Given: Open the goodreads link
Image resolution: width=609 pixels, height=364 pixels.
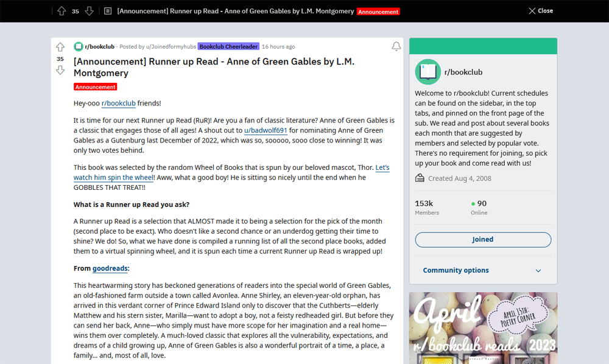Looking at the screenshot, I should [110, 268].
